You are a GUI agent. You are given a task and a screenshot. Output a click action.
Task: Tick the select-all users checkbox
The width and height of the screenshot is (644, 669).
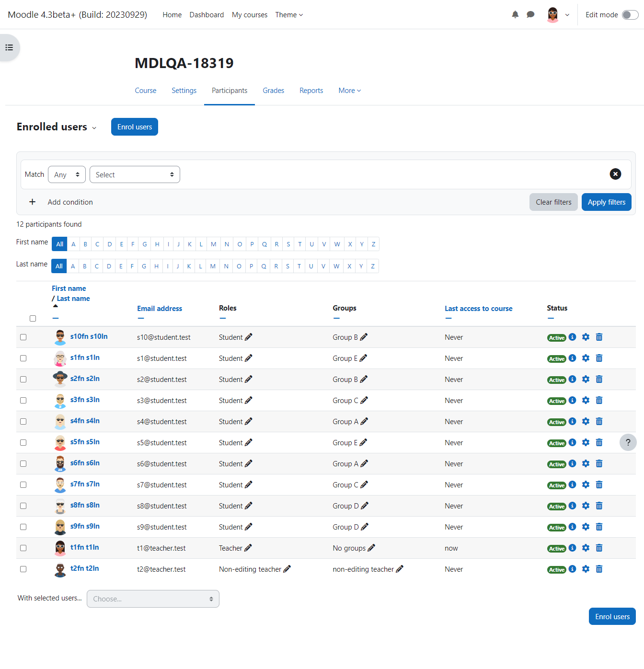[x=33, y=318]
